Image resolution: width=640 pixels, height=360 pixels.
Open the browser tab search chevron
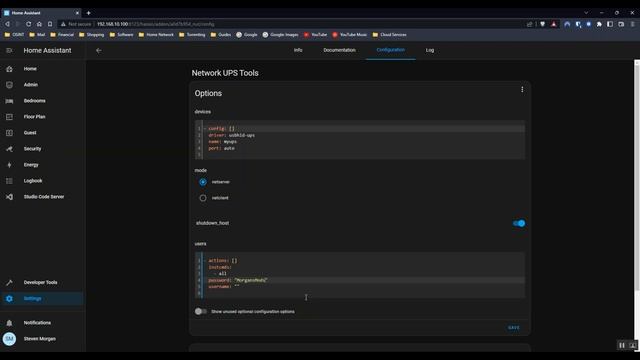coord(586,13)
